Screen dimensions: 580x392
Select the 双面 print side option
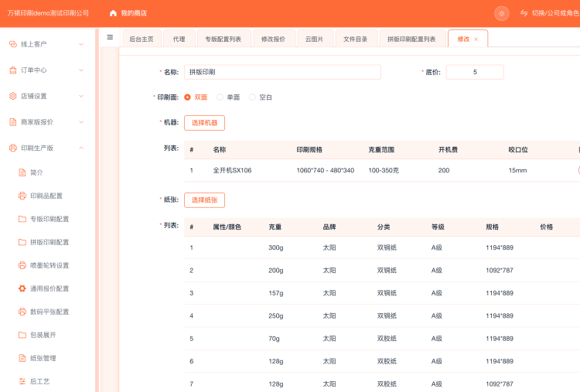(x=196, y=97)
